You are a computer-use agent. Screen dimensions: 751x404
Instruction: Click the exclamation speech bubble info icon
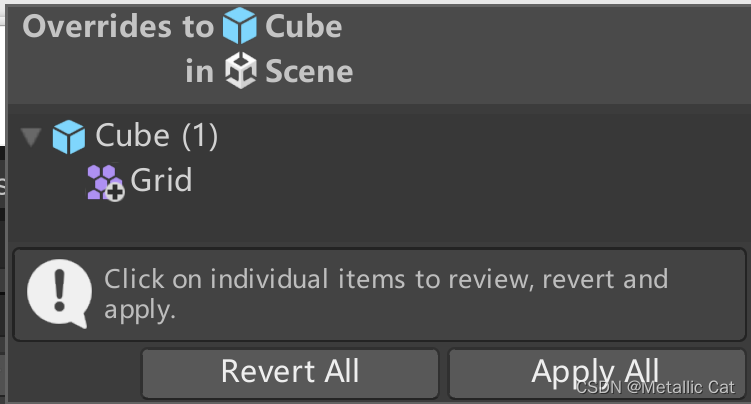click(x=59, y=293)
